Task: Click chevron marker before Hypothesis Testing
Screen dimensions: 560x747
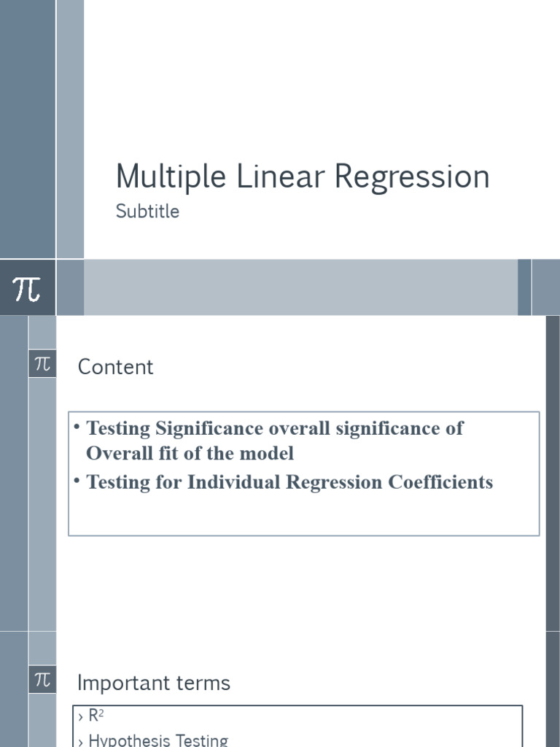Action: pyautogui.click(x=80, y=741)
